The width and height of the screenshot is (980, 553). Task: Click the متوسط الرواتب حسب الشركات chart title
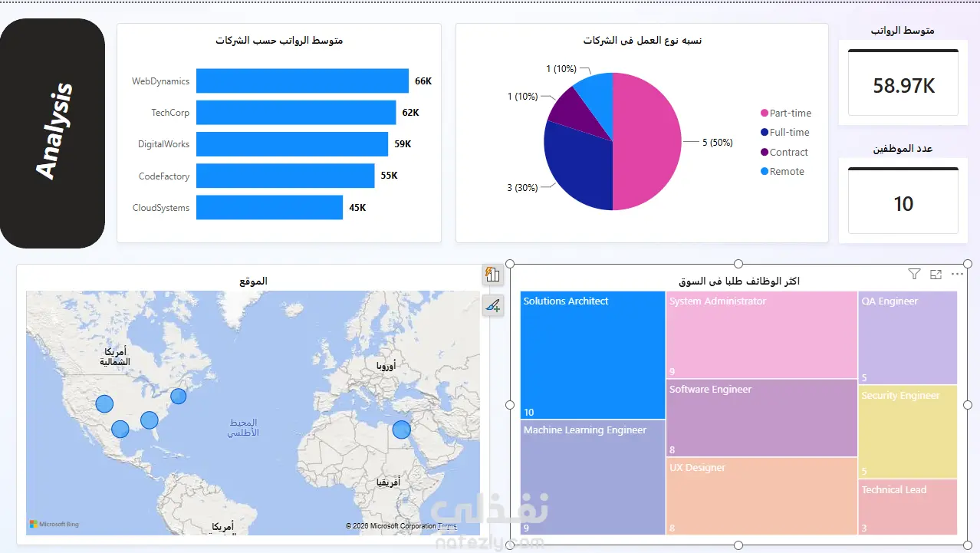coord(279,40)
